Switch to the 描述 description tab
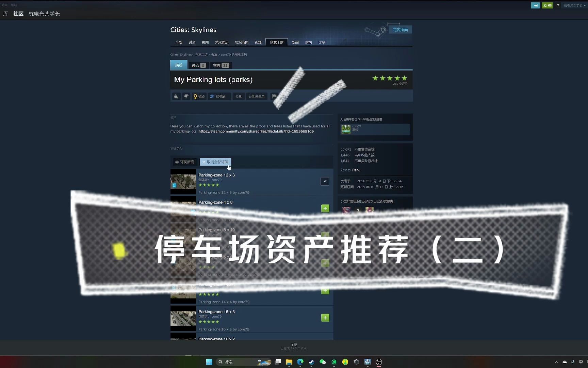This screenshot has height=368, width=588. coord(179,65)
